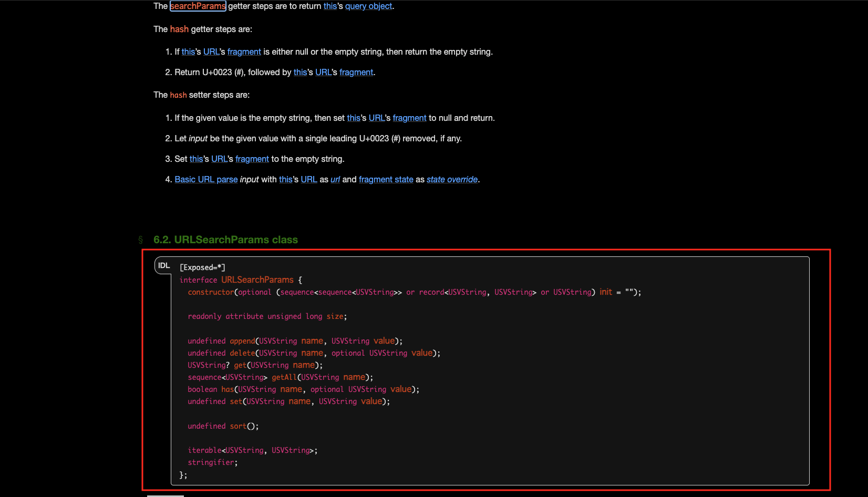
Task: Click 'undefined' return type on the sort line
Action: (x=206, y=426)
